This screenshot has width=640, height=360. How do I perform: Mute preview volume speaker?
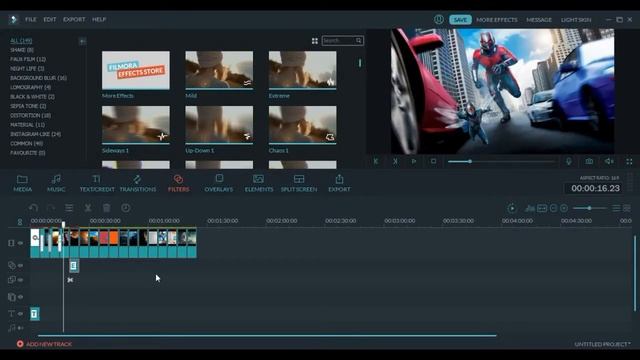[x=609, y=162]
